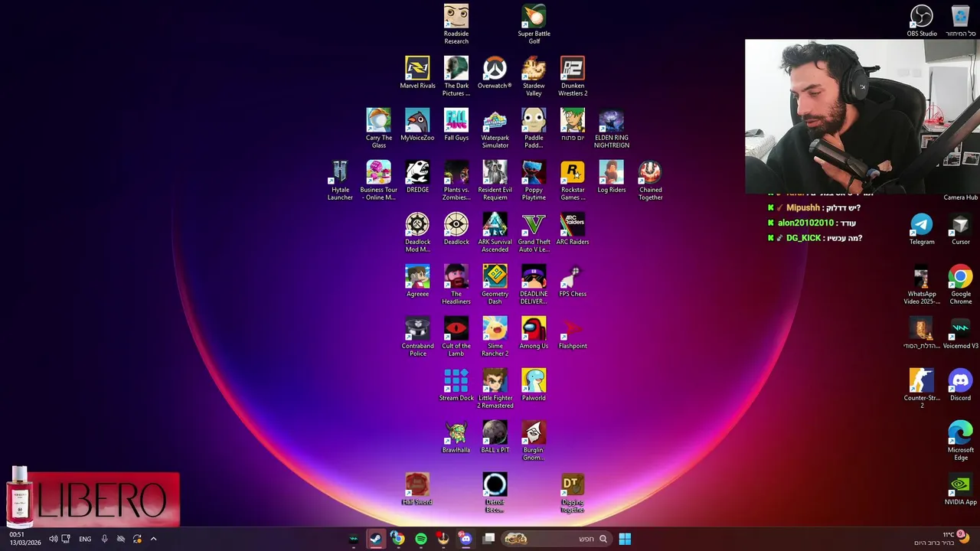980x551 pixels.
Task: Open the volume control in tray
Action: pyautogui.click(x=53, y=539)
